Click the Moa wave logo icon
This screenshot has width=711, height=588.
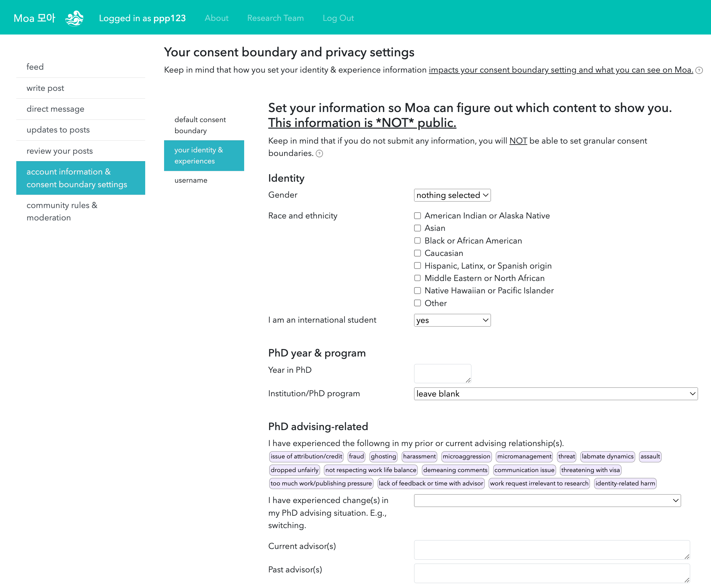click(x=74, y=18)
